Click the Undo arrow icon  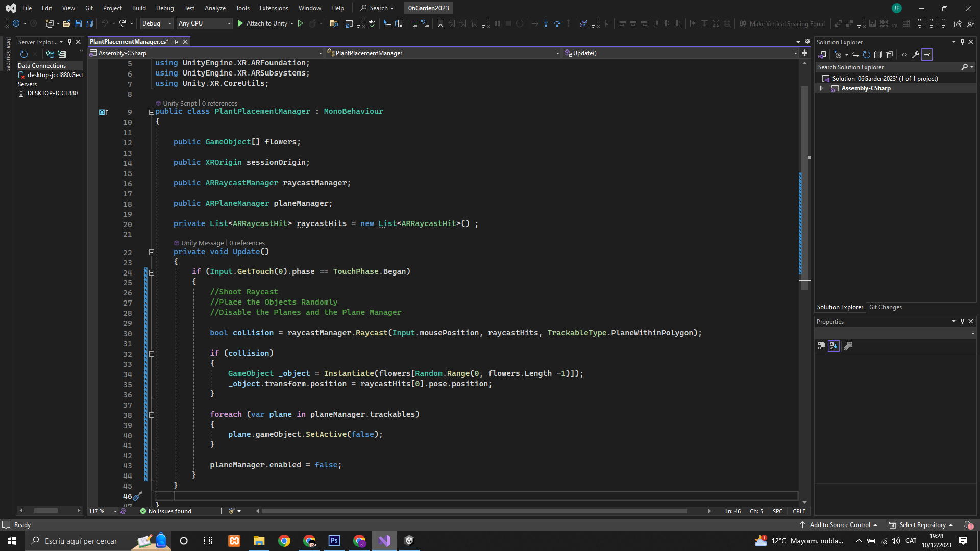click(x=104, y=23)
